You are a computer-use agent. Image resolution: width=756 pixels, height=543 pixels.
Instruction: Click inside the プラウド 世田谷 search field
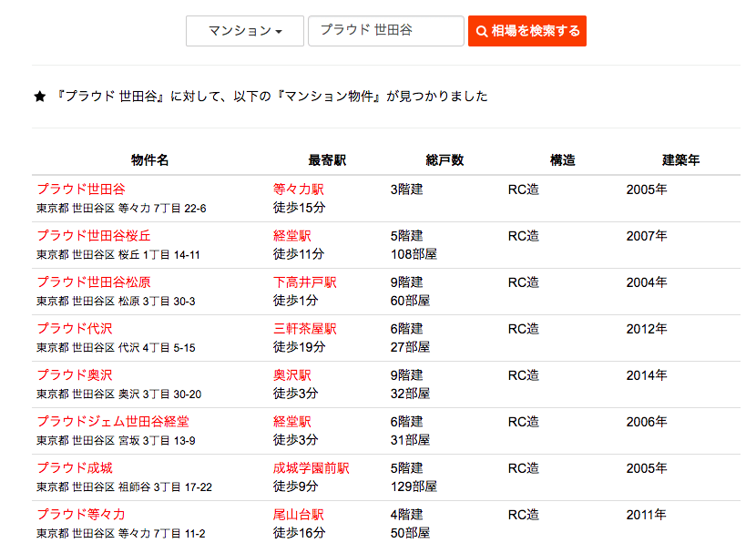[x=387, y=30]
